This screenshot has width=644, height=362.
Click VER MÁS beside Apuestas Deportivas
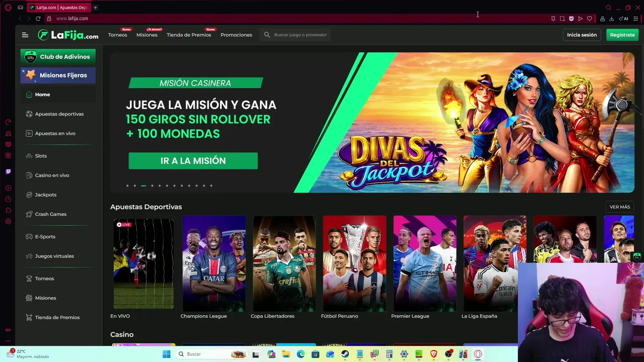[619, 207]
